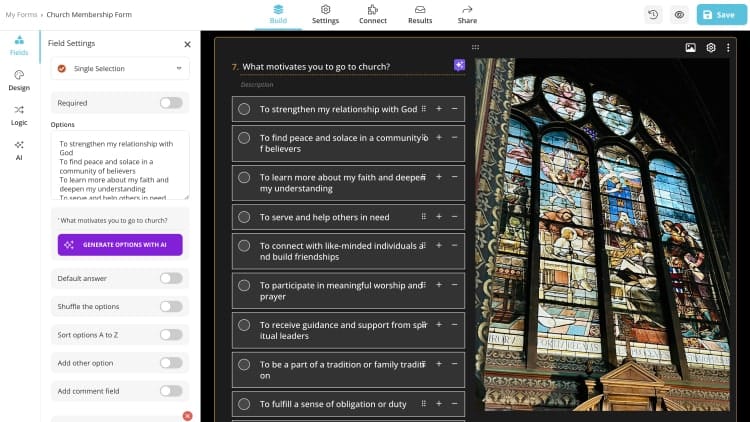Switch to the Settings tab
This screenshot has width=750, height=422.
pyautogui.click(x=325, y=14)
